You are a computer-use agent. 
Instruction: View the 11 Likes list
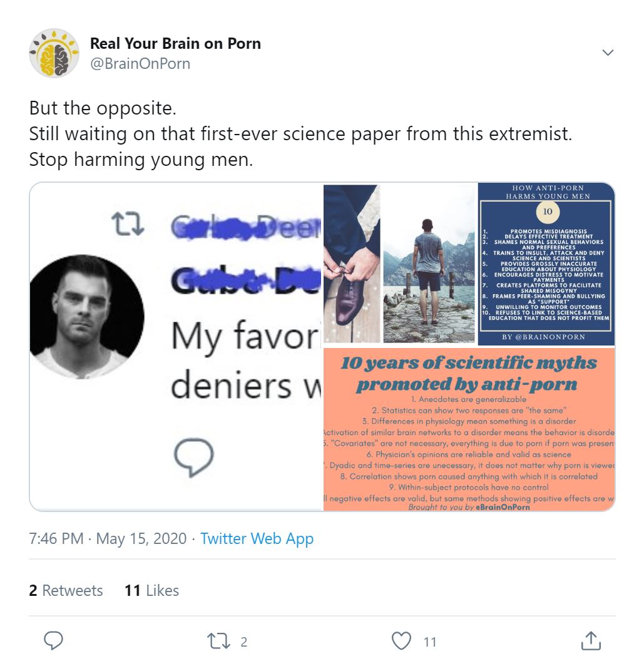click(x=151, y=590)
